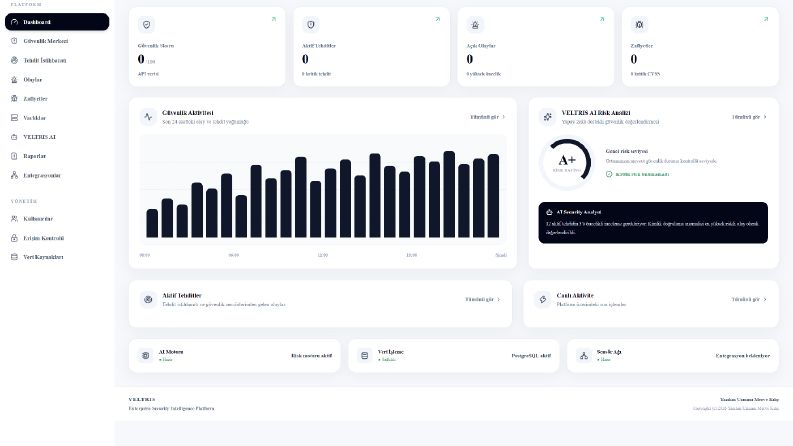Click the 'Genel risk seviyesi' label
The height and width of the screenshot is (446, 793).
(x=627, y=151)
